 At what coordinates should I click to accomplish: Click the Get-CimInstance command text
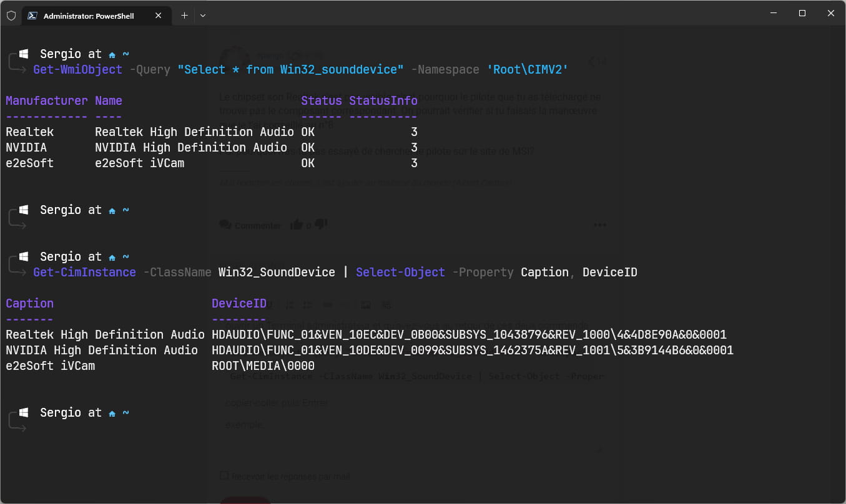84,272
